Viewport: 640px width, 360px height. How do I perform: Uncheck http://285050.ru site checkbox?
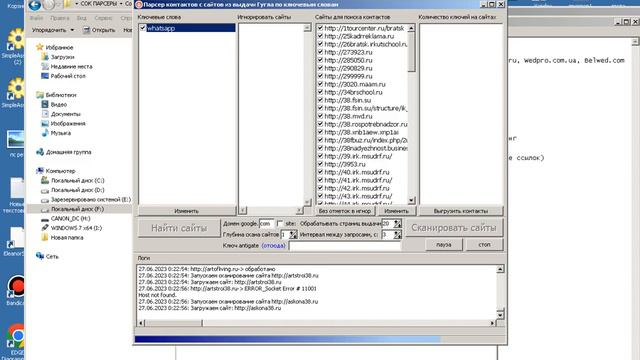(x=320, y=60)
